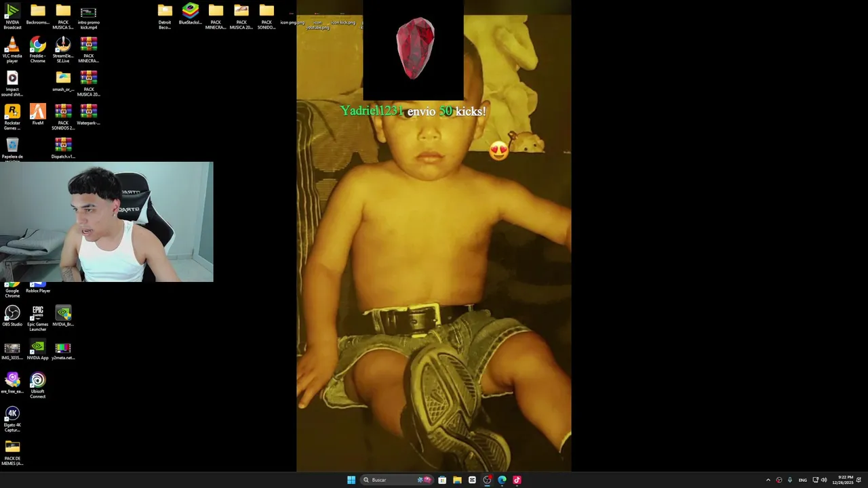Viewport: 868px width, 488px height.
Task: Switch to OBS Studio in taskbar
Action: (x=487, y=480)
